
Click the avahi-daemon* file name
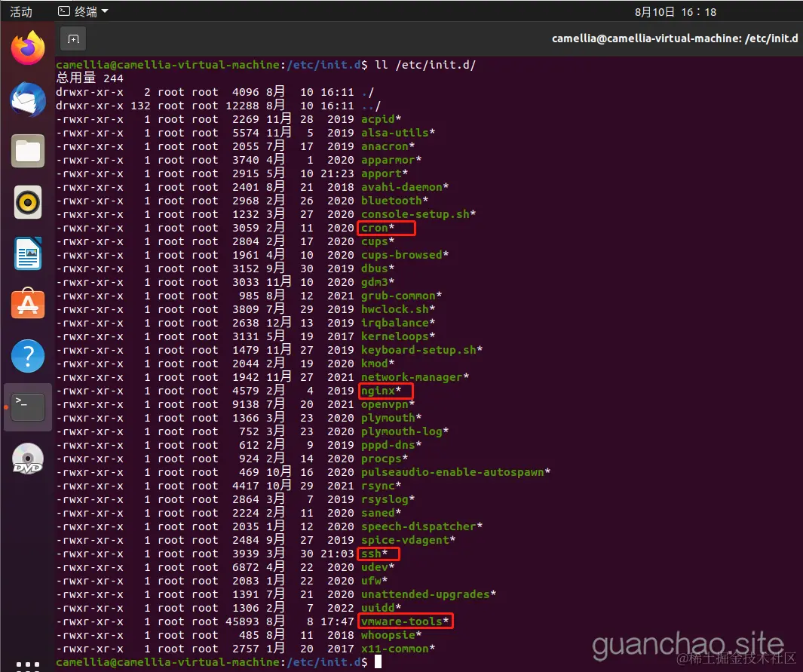tap(405, 187)
